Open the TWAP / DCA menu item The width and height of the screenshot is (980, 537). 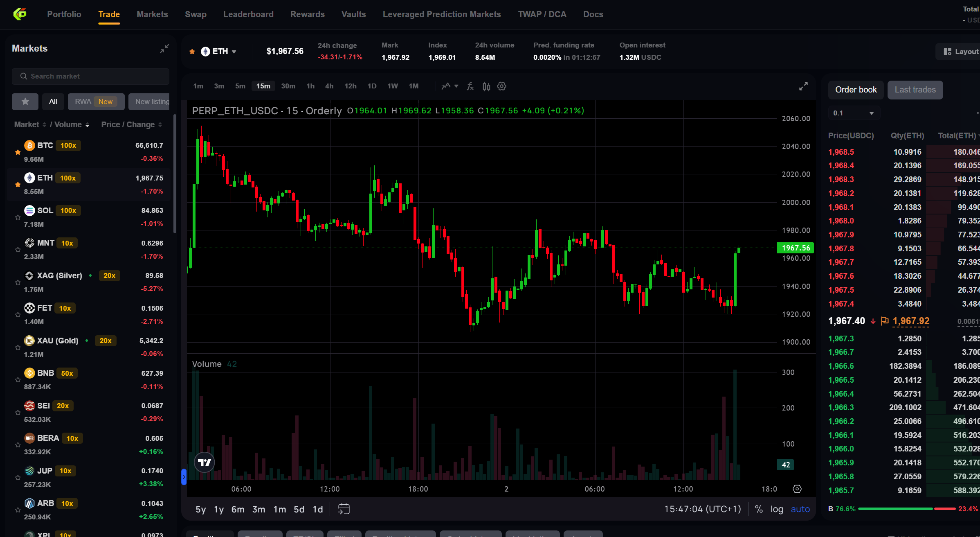click(x=542, y=14)
